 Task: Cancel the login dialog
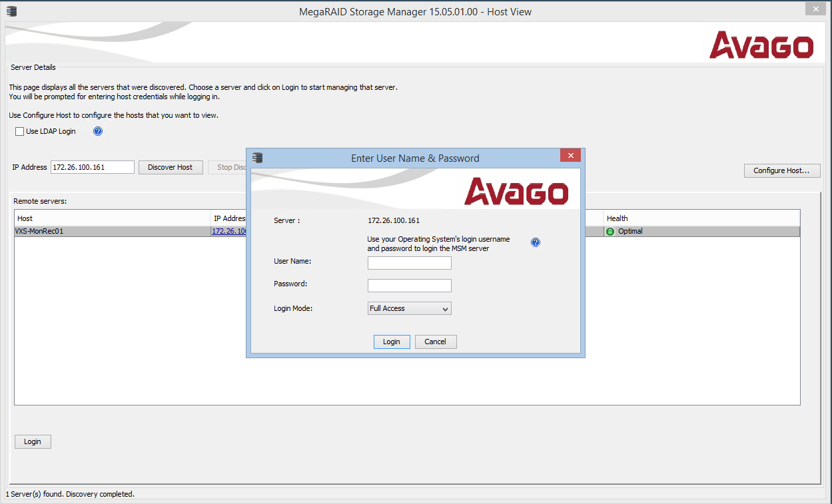pos(436,342)
